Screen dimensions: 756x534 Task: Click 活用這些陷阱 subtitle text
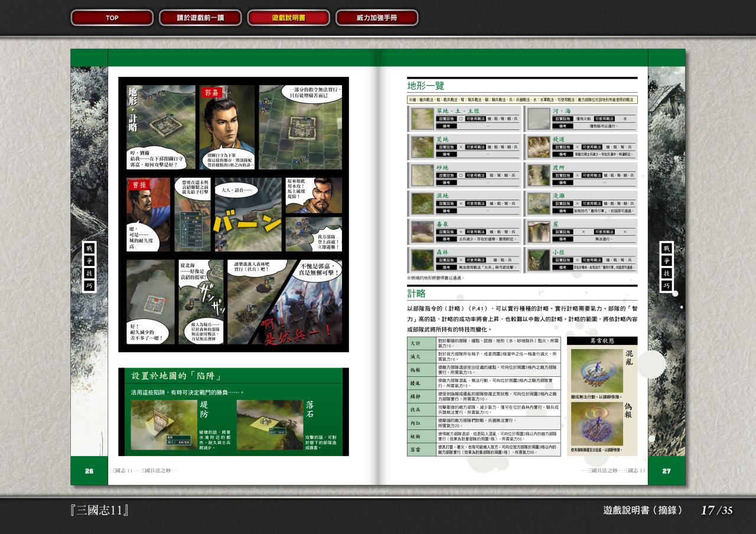click(187, 392)
